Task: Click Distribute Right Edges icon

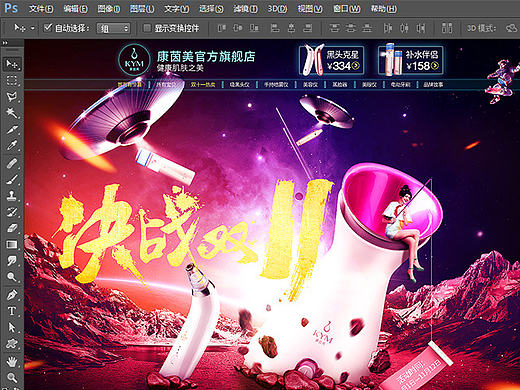Action: (421, 28)
